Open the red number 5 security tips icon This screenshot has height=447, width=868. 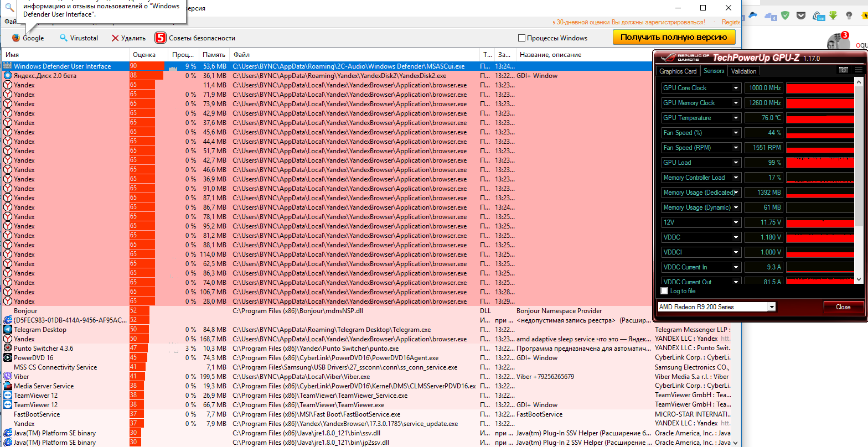161,38
